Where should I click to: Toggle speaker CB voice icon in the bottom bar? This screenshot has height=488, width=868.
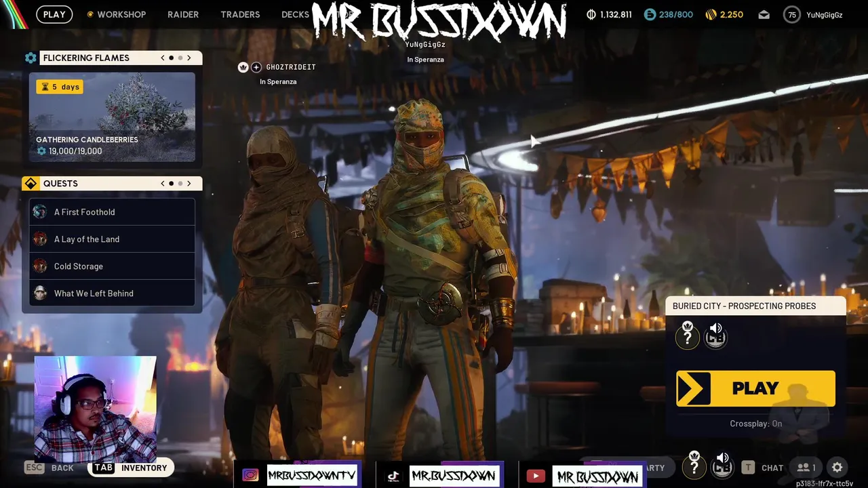coord(722,465)
